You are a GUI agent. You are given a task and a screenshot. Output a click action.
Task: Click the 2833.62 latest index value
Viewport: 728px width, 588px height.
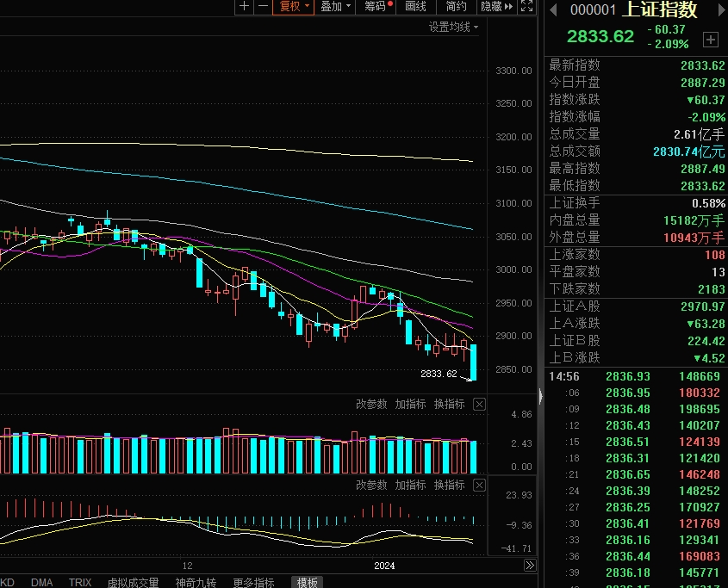(x=702, y=65)
